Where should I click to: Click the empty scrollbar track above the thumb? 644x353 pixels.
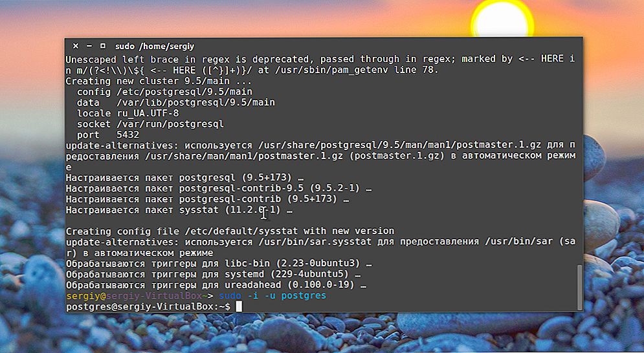(x=579, y=158)
